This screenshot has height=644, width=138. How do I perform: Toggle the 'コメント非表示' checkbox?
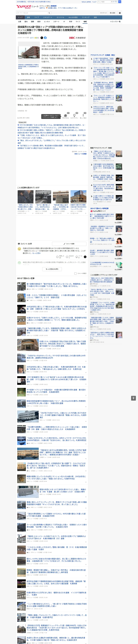coord(75,273)
